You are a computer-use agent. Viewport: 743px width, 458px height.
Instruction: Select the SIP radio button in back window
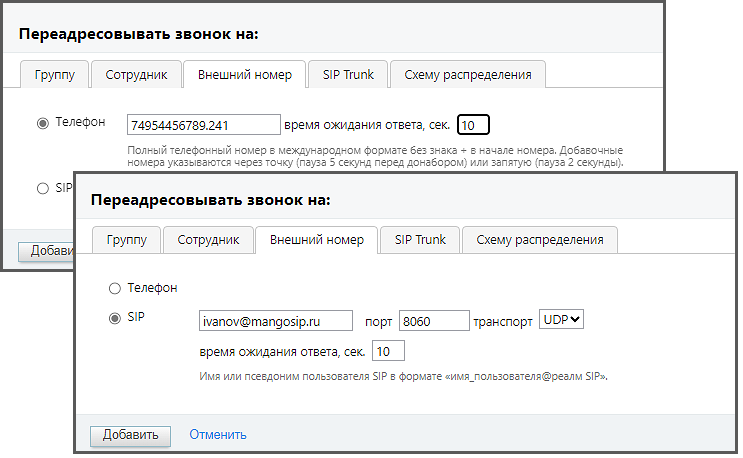point(43,188)
